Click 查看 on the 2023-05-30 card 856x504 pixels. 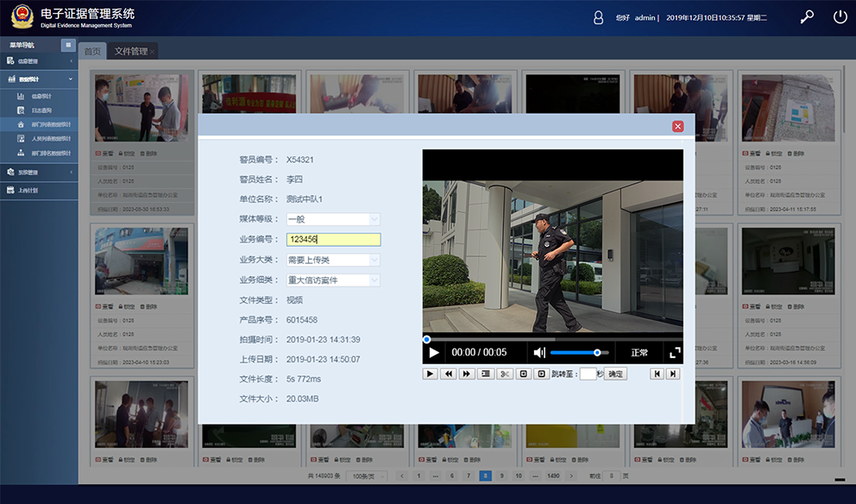(x=104, y=154)
